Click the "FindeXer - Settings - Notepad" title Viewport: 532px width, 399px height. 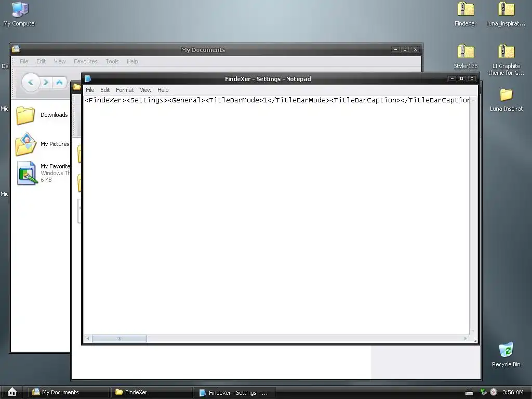(268, 79)
